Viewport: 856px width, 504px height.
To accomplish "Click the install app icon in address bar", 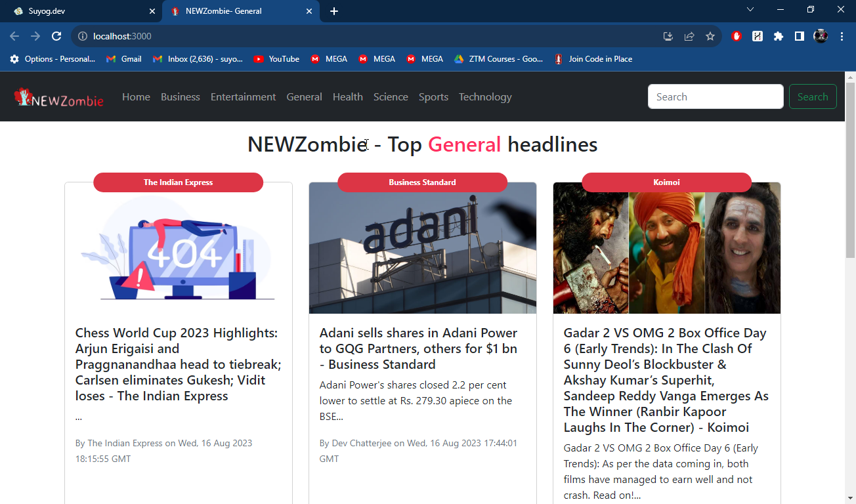I will [x=668, y=36].
